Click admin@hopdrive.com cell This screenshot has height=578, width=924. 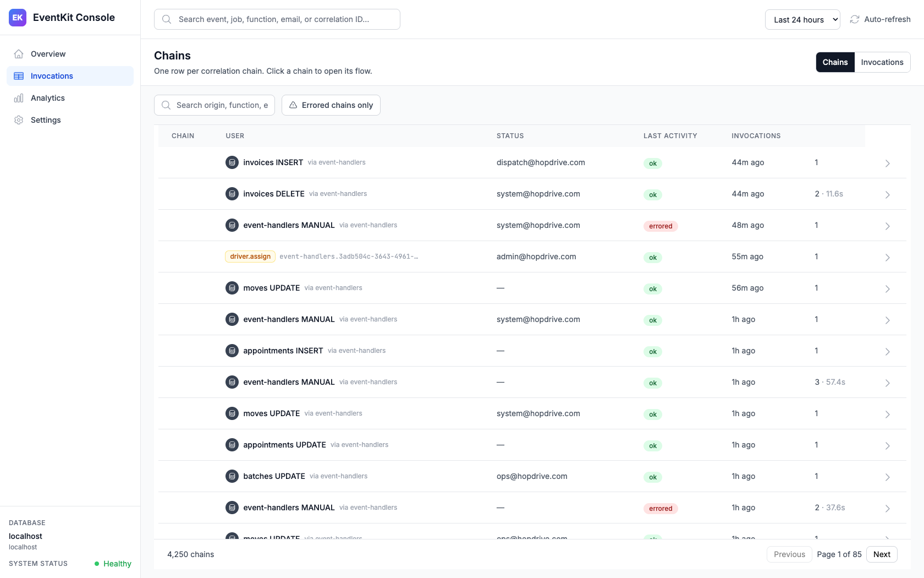[536, 257]
